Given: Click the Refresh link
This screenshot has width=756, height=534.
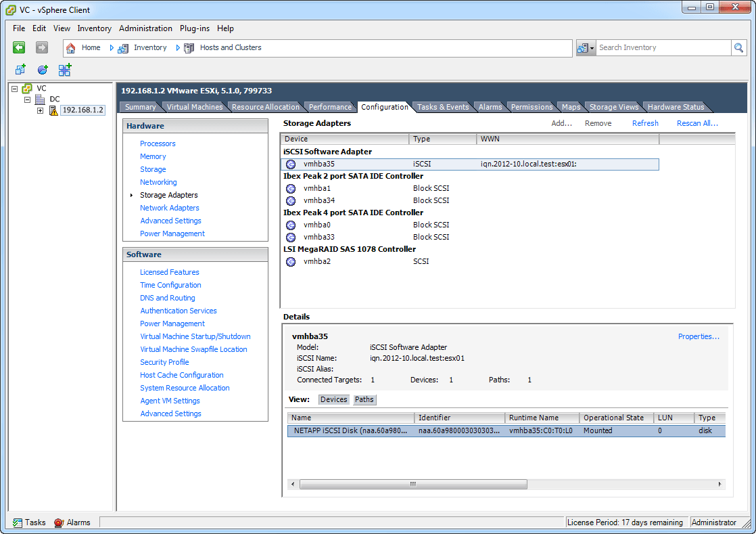Looking at the screenshot, I should pos(645,123).
